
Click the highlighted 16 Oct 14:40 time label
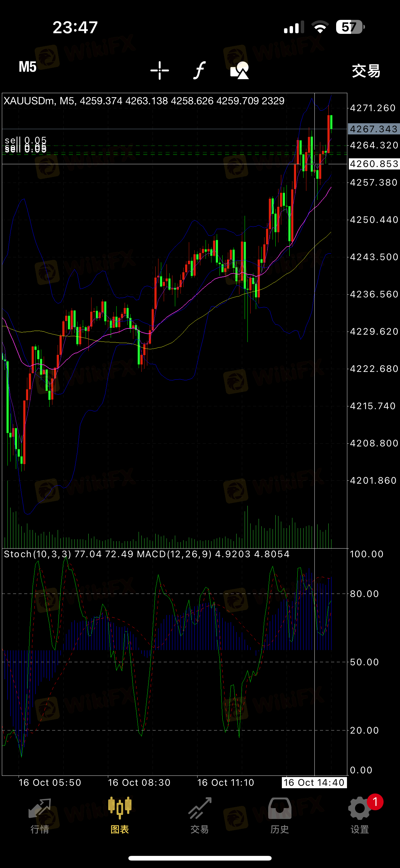point(314,782)
